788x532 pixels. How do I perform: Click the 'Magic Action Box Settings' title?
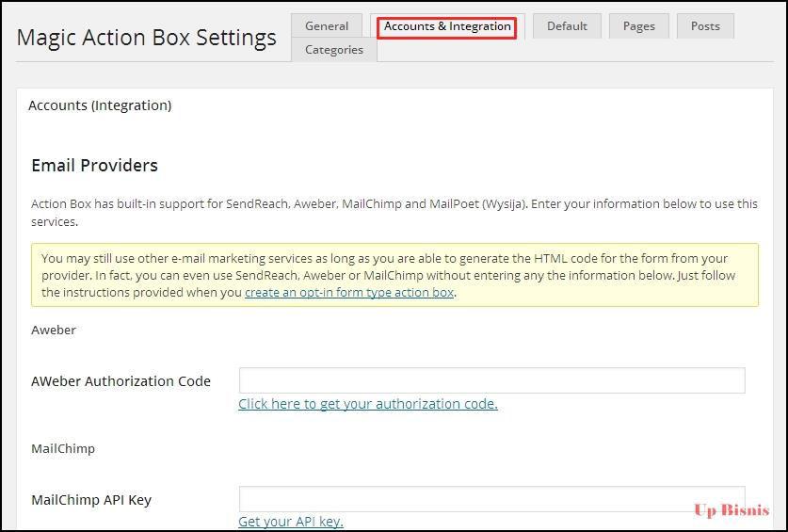click(147, 38)
